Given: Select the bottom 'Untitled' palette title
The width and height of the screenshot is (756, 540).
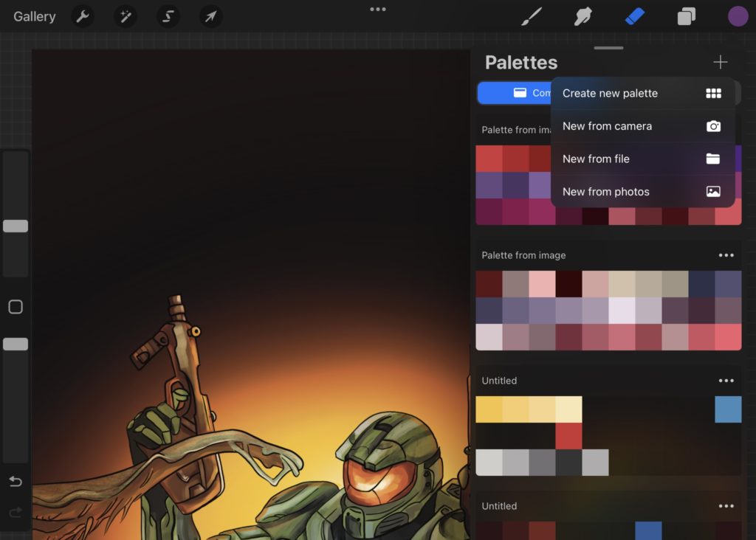Looking at the screenshot, I should tap(499, 506).
